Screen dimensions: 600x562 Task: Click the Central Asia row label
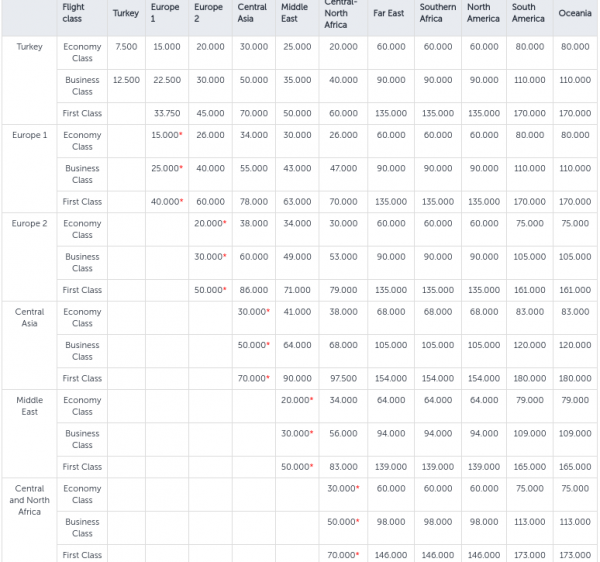(29, 317)
